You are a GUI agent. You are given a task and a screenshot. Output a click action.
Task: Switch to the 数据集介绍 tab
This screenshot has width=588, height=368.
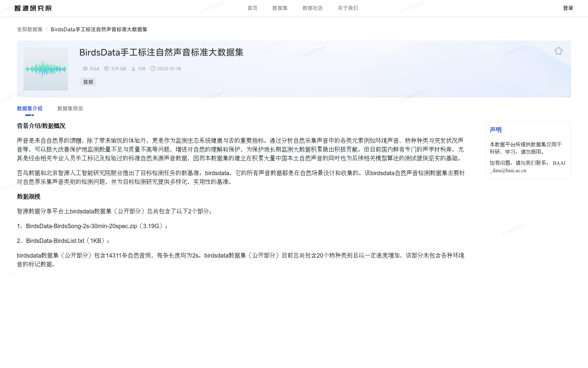tap(30, 109)
